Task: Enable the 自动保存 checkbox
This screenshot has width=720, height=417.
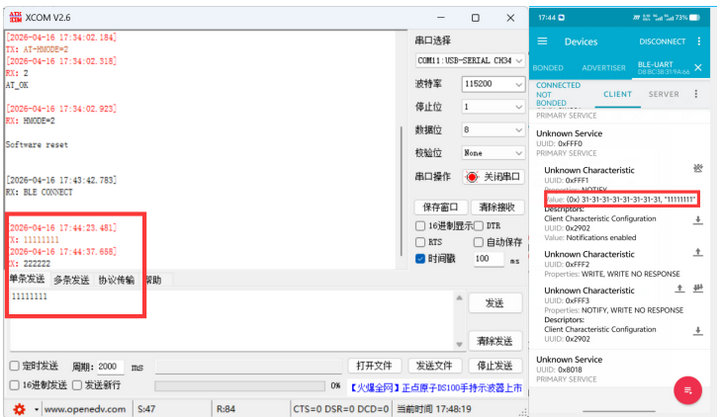Action: [478, 242]
